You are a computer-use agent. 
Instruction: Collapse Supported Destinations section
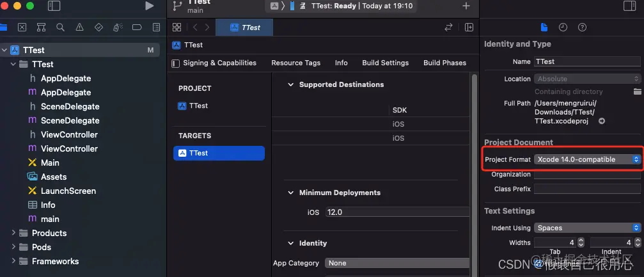pyautogui.click(x=291, y=84)
